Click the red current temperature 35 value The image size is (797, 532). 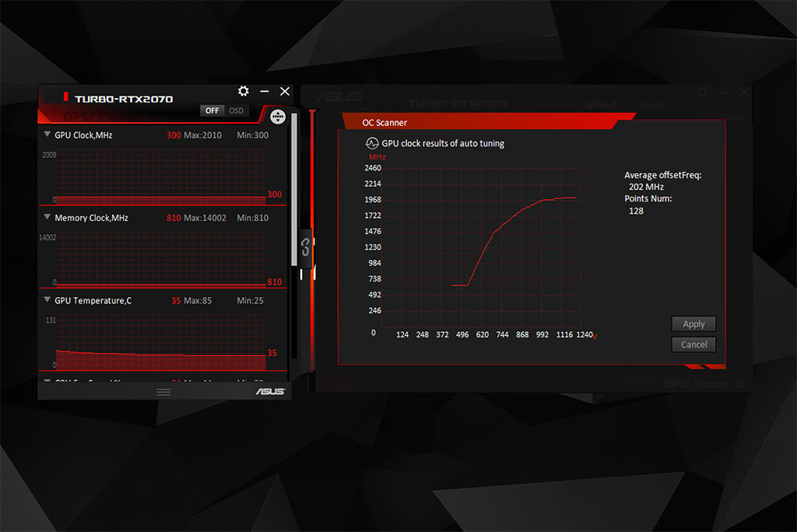(x=176, y=300)
